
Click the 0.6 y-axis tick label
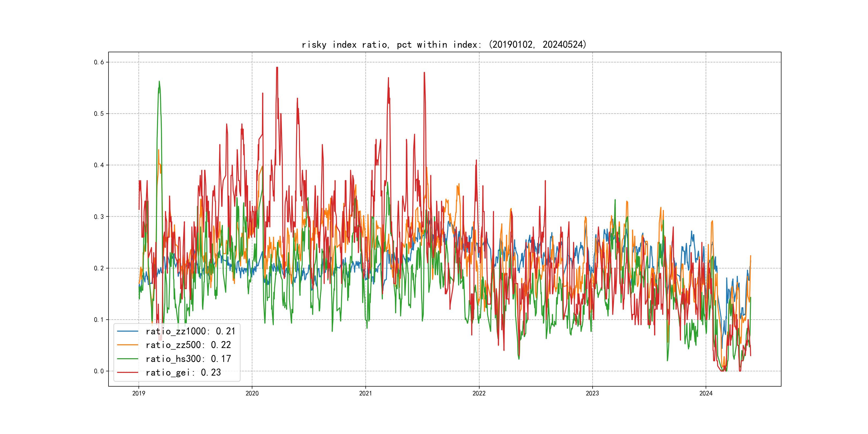pyautogui.click(x=99, y=62)
